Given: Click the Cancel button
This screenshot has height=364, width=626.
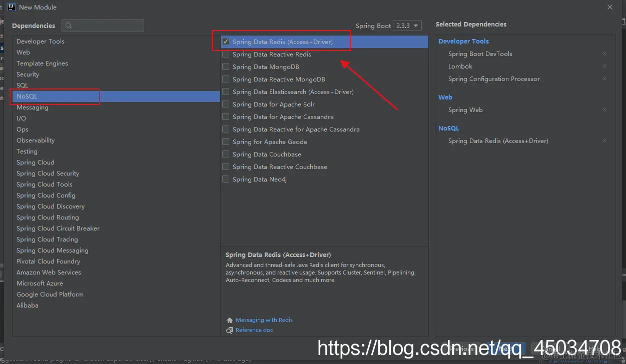Looking at the screenshot, I should (550, 348).
